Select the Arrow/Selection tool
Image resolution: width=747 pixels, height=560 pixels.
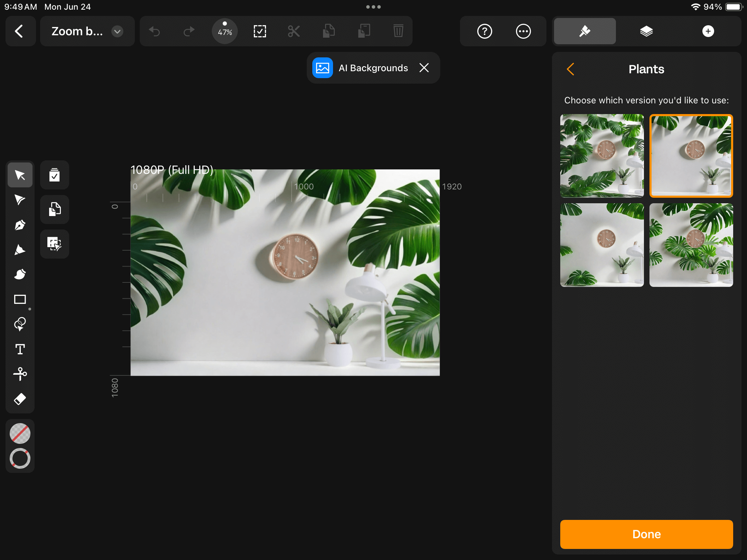point(20,175)
